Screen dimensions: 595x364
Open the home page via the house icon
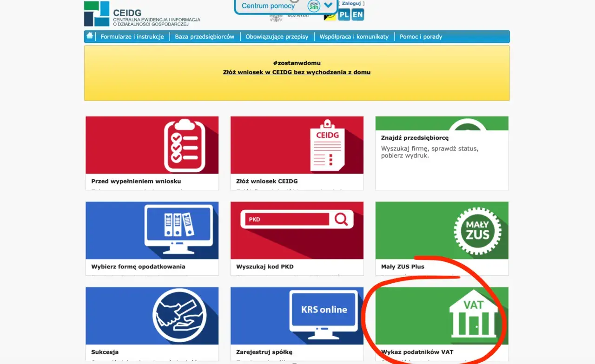90,36
